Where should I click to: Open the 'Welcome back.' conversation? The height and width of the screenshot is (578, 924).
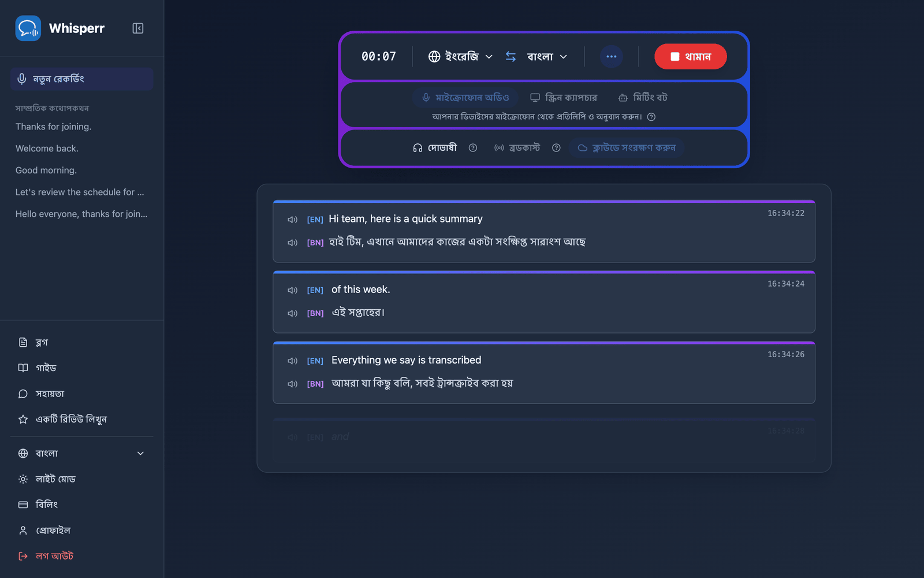(x=47, y=149)
